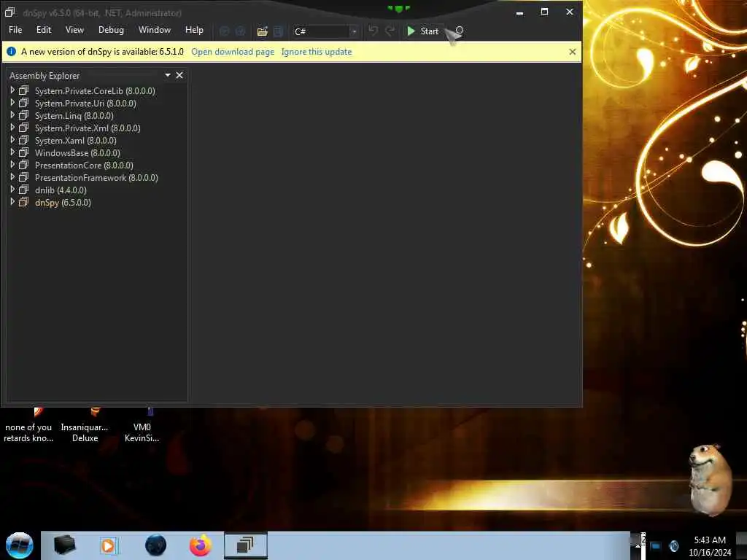
Task: Click the undo toolbar icon
Action: (x=373, y=31)
